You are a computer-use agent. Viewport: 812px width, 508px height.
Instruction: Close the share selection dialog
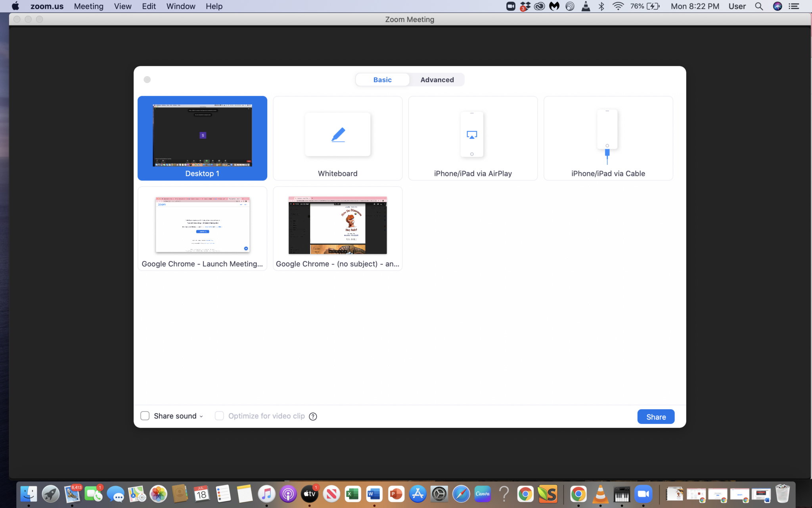(x=147, y=79)
